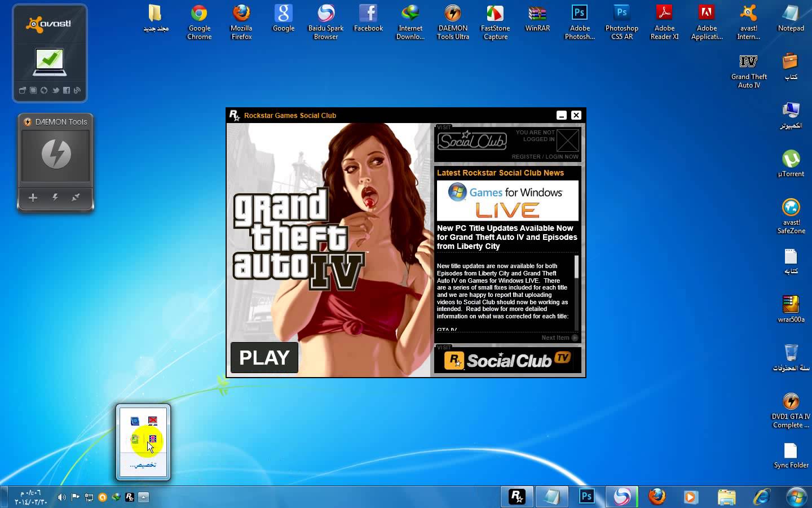
Task: Click the blog feed icon in avast! gadget
Action: (77, 90)
